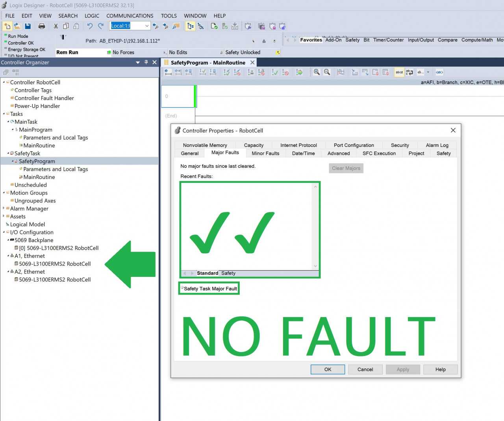Collapse the MainTask tree node
This screenshot has height=421, width=504.
[8, 122]
